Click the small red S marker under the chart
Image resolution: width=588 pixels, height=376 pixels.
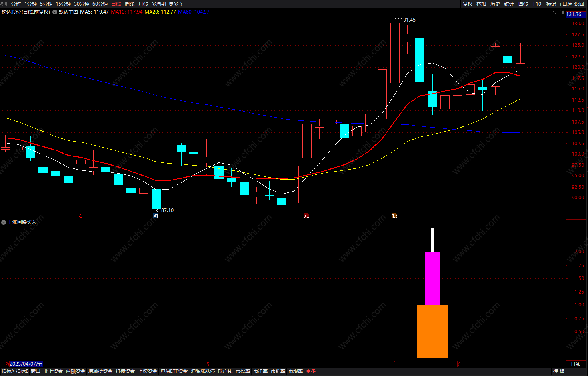[80, 216]
